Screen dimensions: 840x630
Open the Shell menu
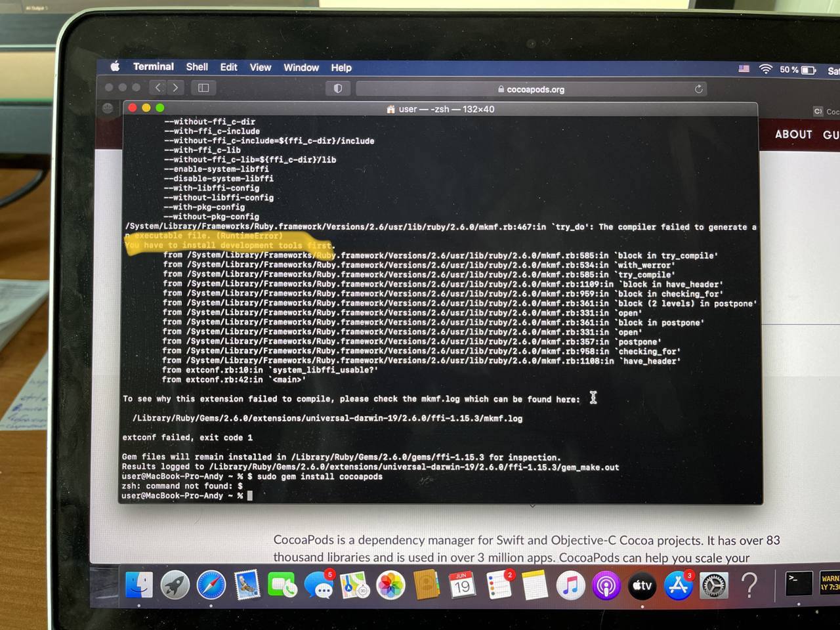click(197, 67)
